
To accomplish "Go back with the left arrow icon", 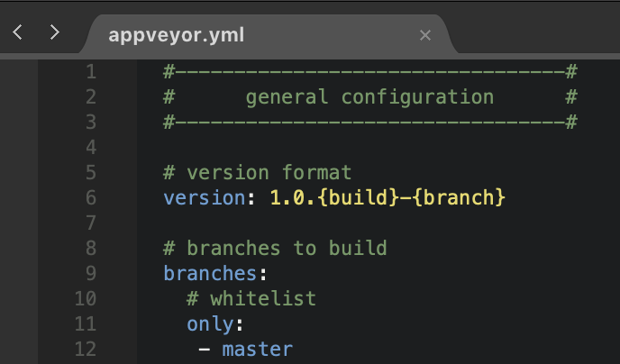I will pos(17,32).
